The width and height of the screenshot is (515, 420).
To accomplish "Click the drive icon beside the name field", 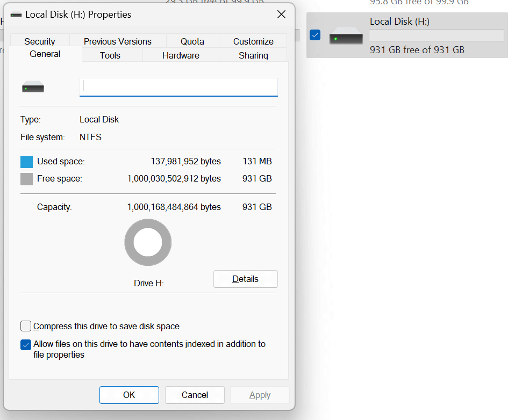I will pyautogui.click(x=33, y=87).
